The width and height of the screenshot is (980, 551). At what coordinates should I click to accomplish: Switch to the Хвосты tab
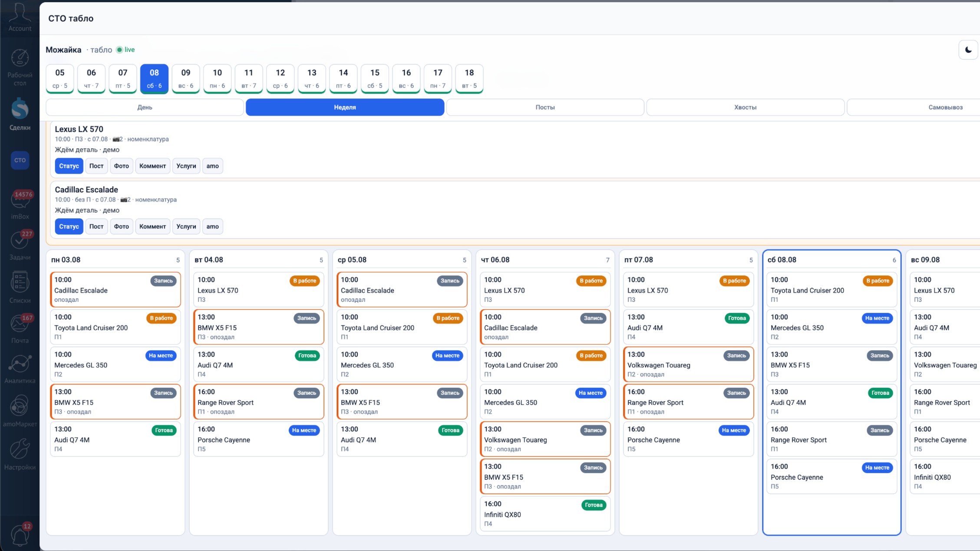(745, 107)
